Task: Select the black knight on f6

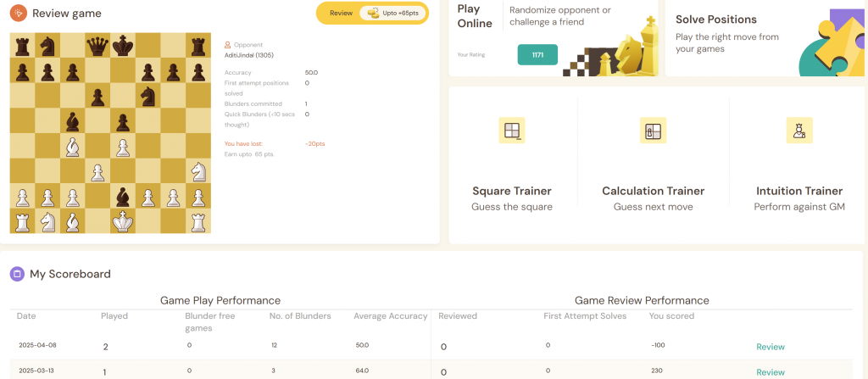Action: (147, 96)
